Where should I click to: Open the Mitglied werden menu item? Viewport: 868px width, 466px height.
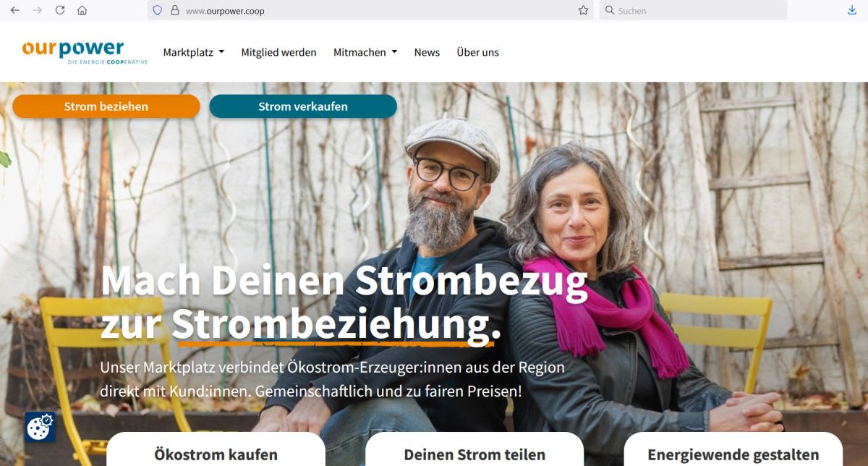(278, 52)
